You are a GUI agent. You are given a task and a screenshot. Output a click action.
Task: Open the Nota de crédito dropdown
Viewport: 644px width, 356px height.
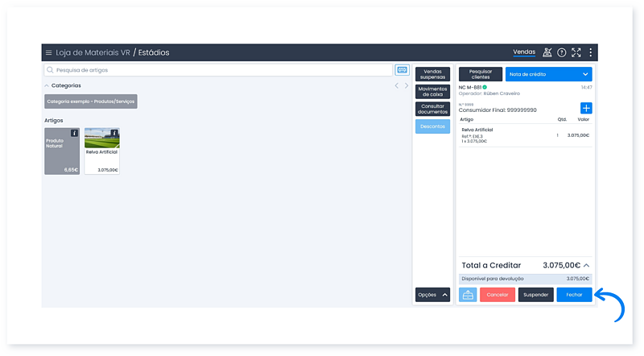click(x=548, y=74)
